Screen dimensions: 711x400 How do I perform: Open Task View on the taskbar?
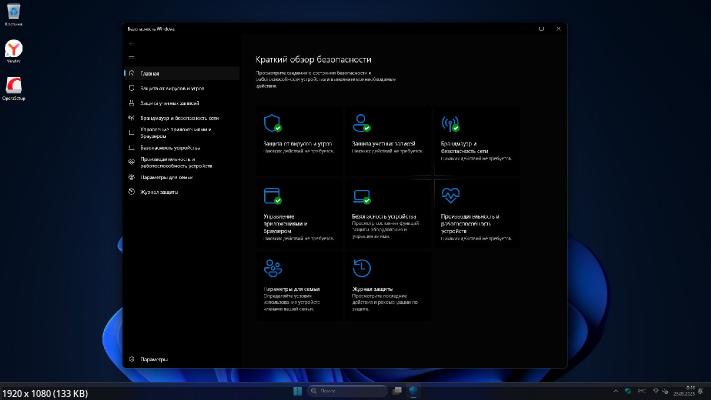click(397, 391)
